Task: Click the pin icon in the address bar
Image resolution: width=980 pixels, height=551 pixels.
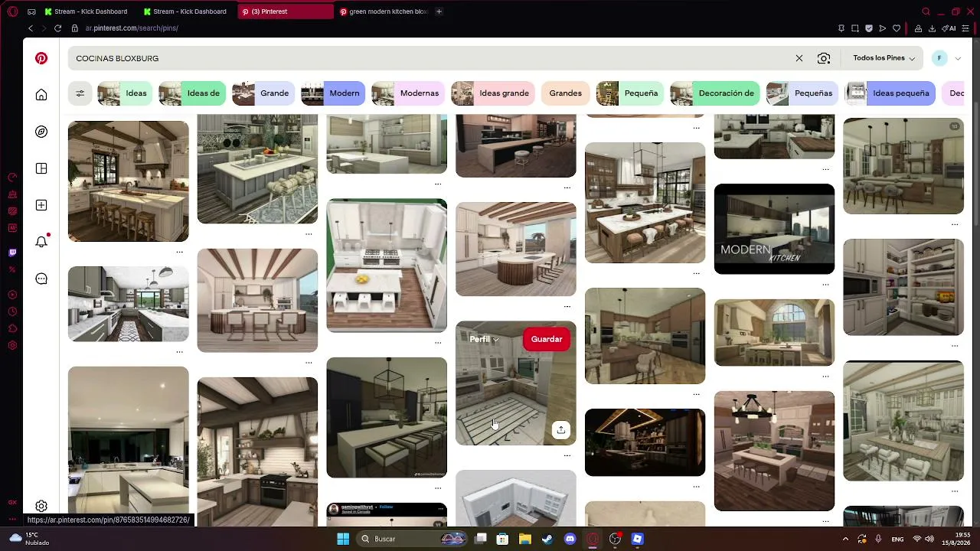Action: click(x=841, y=28)
